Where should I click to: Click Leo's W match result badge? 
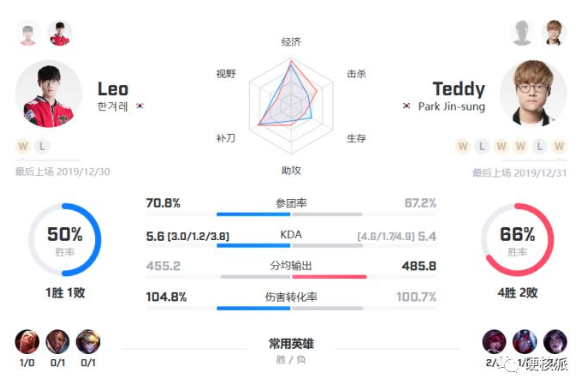[23, 146]
